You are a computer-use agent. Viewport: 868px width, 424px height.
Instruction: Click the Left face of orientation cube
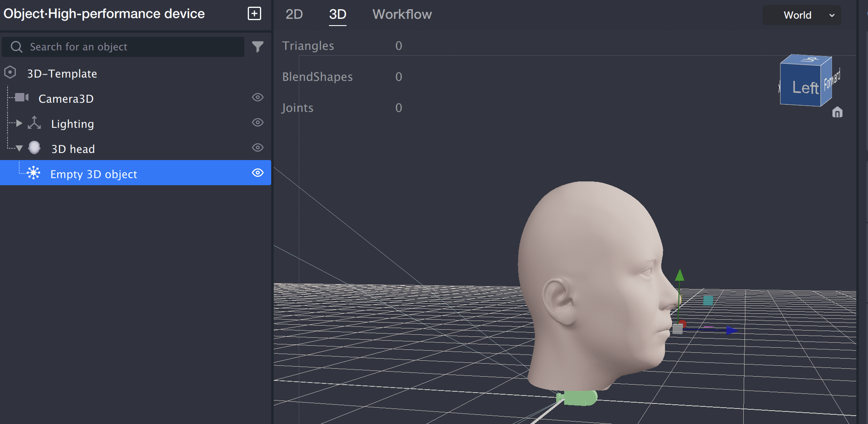click(x=801, y=86)
